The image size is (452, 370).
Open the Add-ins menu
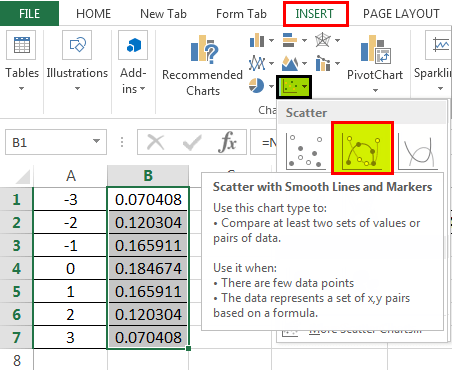point(133,62)
